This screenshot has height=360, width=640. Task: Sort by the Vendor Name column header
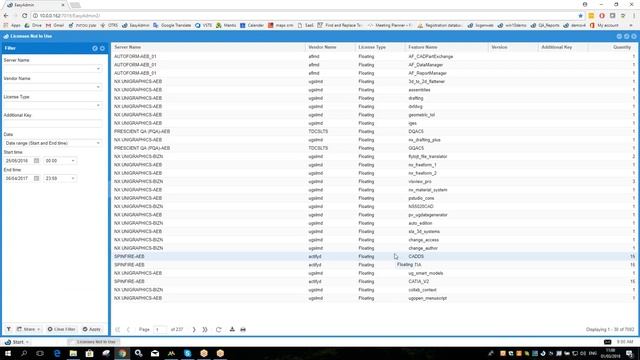pyautogui.click(x=330, y=47)
